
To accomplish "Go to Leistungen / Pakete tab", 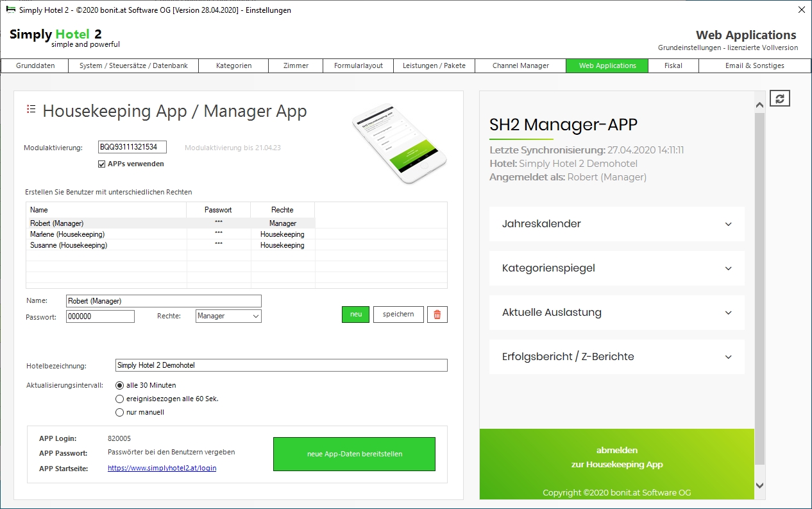I will [434, 65].
